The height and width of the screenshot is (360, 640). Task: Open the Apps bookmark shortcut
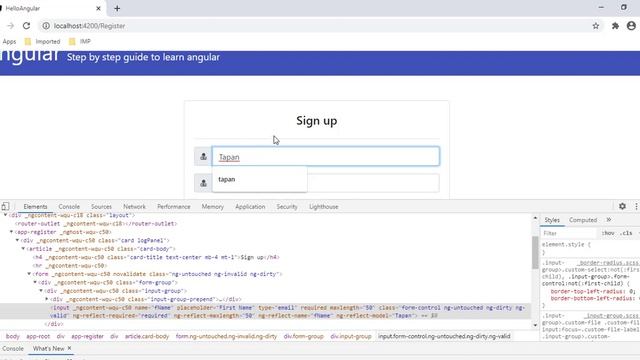(x=9, y=42)
